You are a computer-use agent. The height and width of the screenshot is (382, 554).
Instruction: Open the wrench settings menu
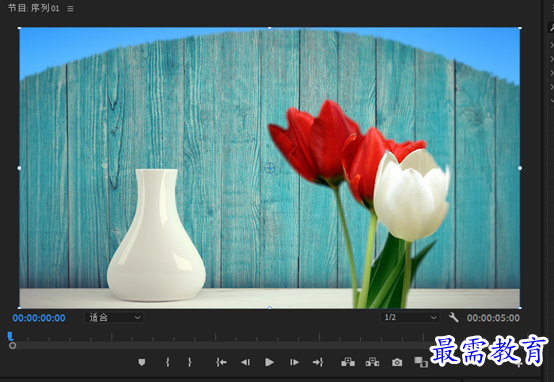coord(454,317)
